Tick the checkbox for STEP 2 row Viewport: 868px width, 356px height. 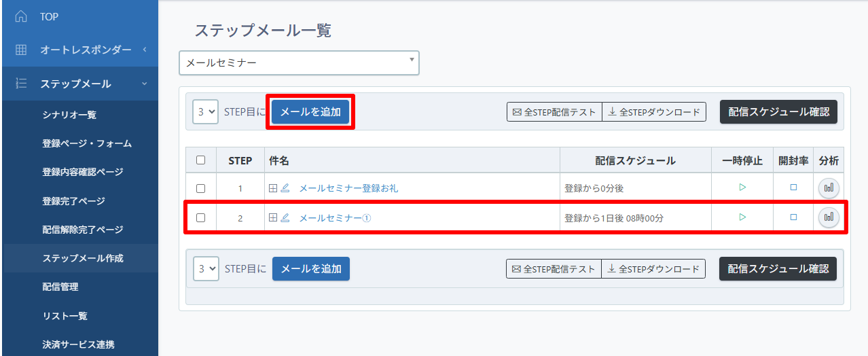tap(200, 217)
